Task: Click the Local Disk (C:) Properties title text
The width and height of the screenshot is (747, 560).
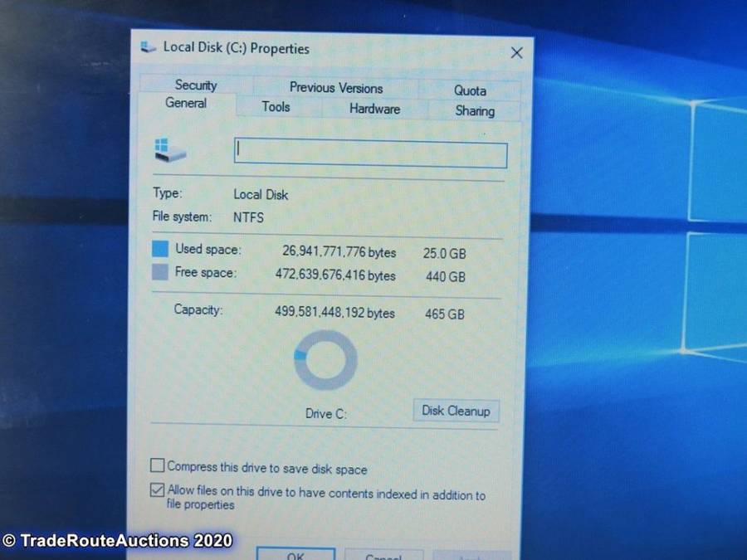Action: (x=236, y=48)
